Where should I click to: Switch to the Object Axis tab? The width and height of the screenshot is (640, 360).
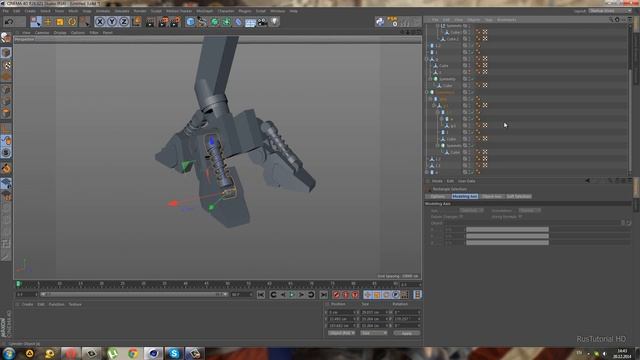click(491, 196)
